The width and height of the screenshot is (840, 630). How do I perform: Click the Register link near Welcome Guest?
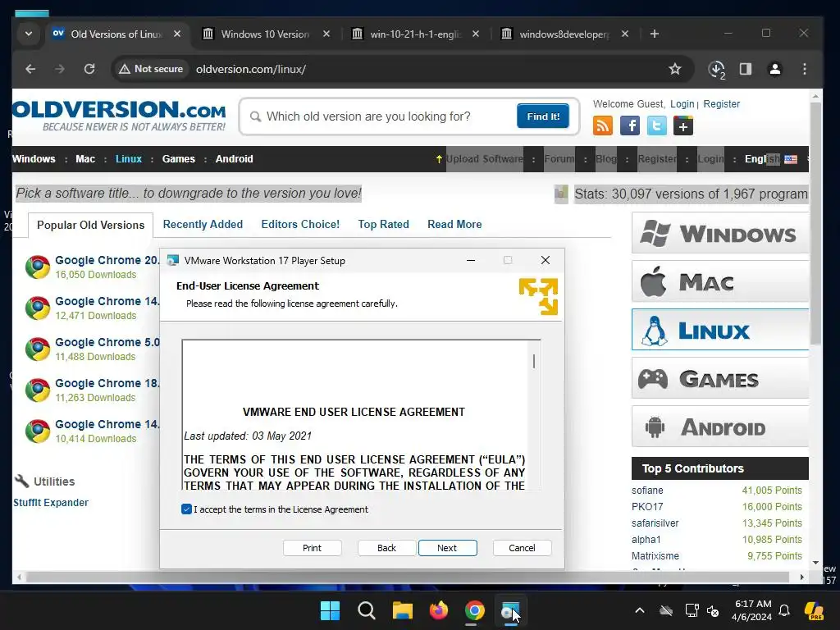tap(722, 104)
